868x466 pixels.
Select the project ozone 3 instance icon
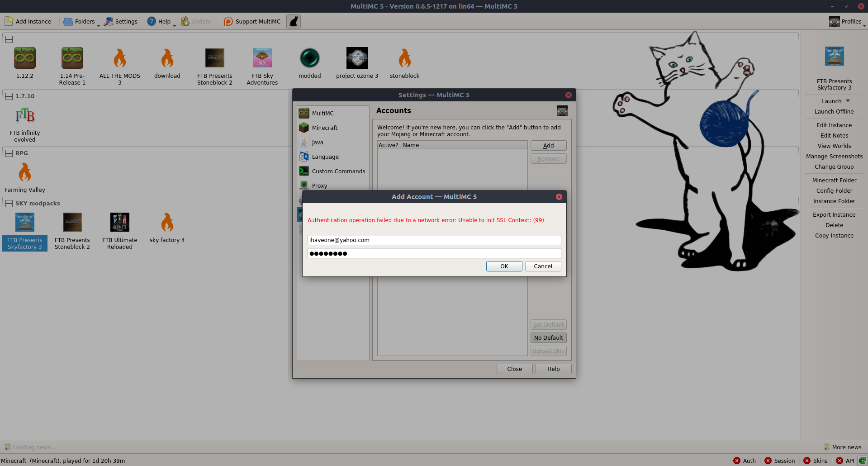click(x=357, y=58)
